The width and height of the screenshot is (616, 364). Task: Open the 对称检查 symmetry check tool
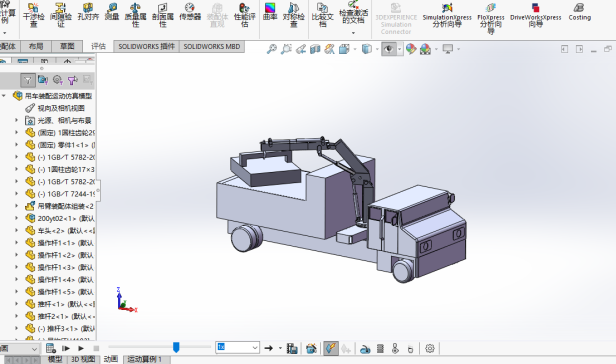tap(293, 15)
